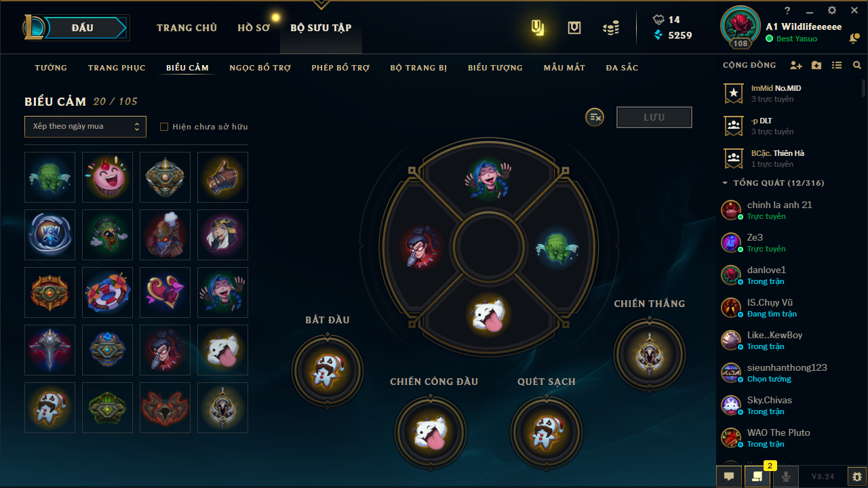Toggle the voice microphone icon

click(785, 476)
